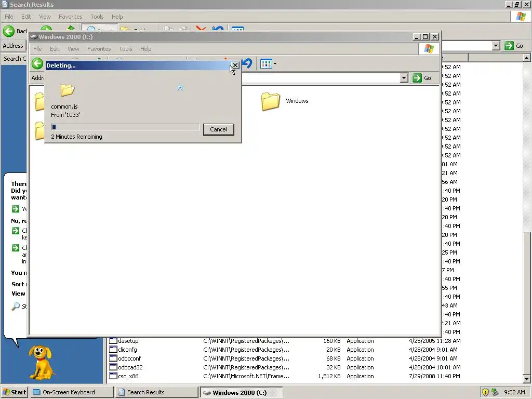Cancel the file deletion
The height and width of the screenshot is (399, 532).
click(x=218, y=129)
